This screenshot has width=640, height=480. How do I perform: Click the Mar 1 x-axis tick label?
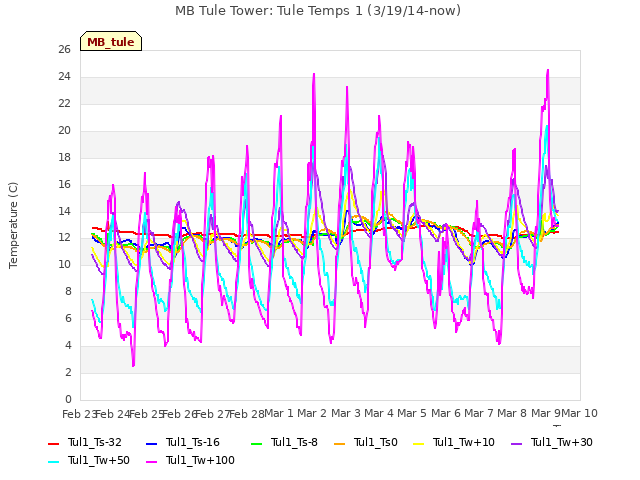point(279,413)
